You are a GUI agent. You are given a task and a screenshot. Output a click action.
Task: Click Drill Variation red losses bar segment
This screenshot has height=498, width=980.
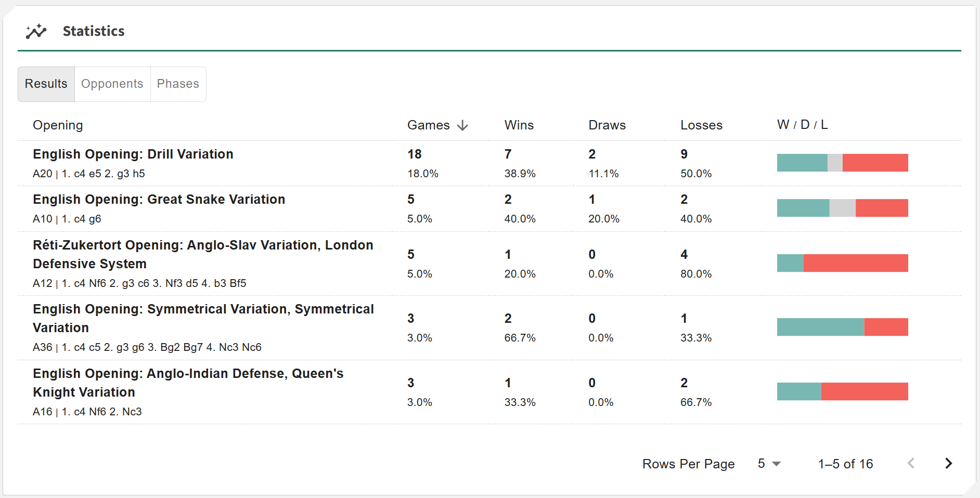(x=875, y=163)
